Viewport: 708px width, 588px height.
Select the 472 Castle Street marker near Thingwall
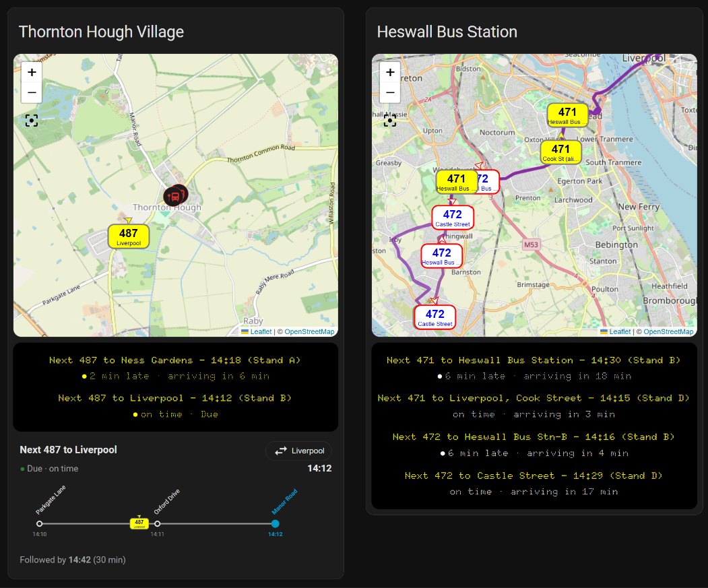(453, 218)
